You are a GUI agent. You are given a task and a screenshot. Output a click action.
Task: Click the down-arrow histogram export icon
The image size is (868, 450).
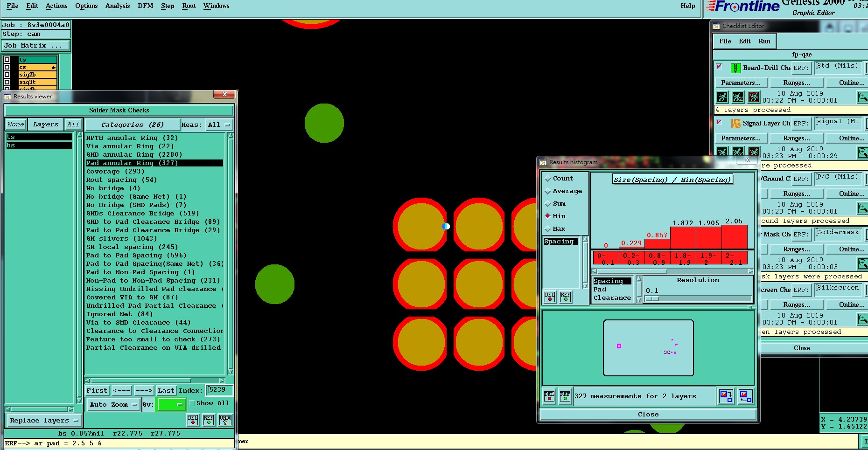click(x=726, y=396)
